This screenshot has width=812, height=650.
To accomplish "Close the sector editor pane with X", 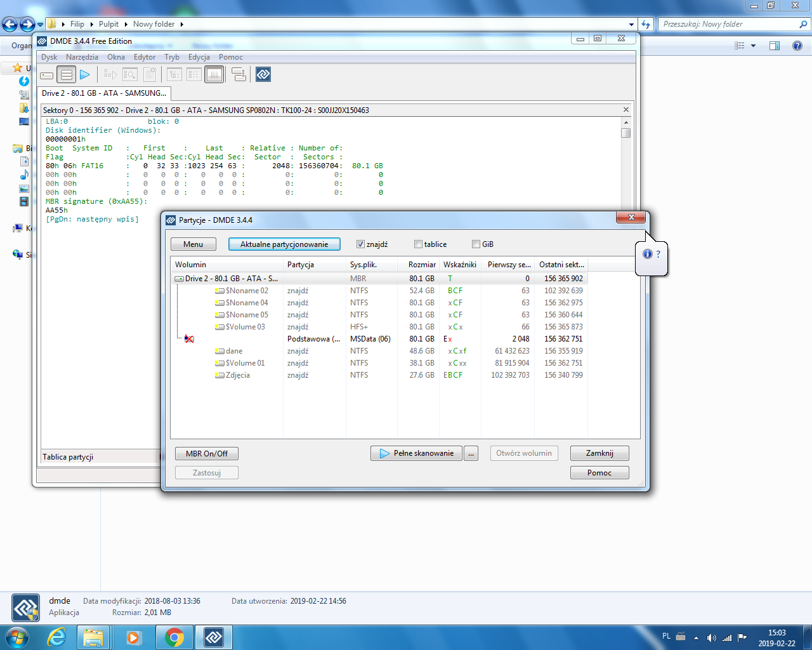I will pos(626,110).
